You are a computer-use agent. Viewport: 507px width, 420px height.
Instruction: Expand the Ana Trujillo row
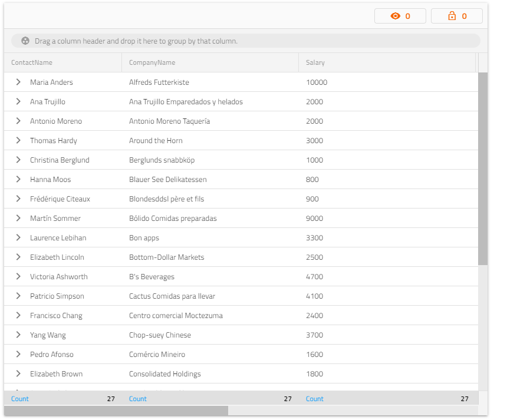point(17,101)
